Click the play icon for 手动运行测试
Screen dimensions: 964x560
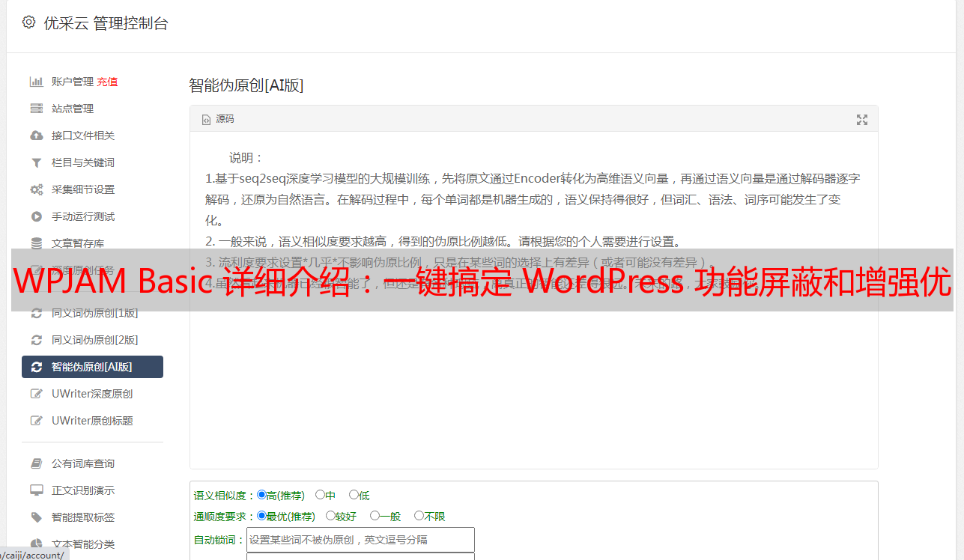(36, 216)
